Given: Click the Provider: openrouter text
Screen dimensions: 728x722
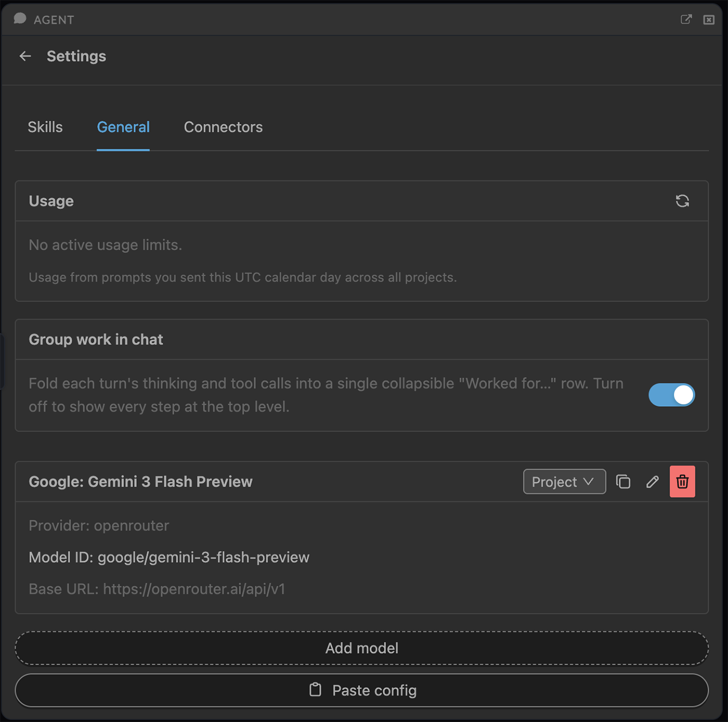Looking at the screenshot, I should pos(99,526).
